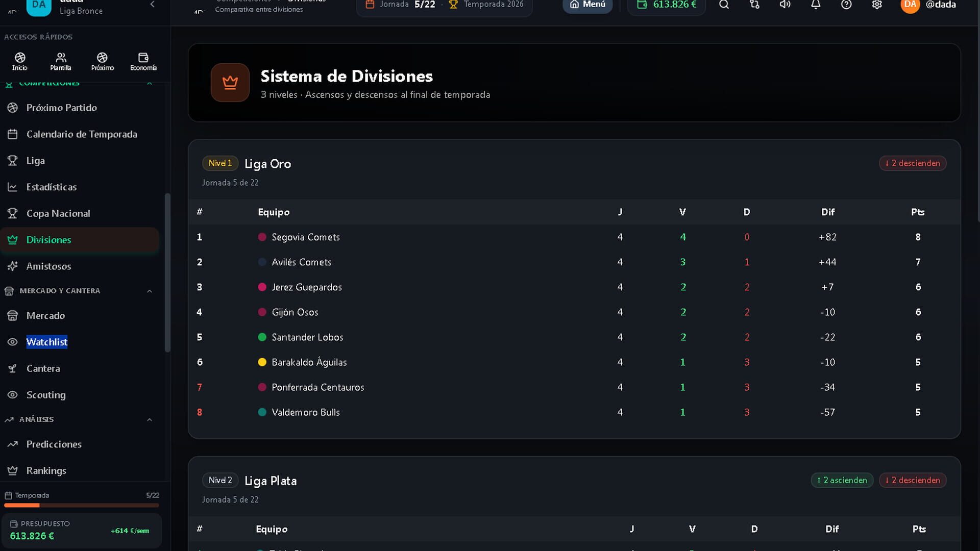Collapse the sidebar with the chevron arrow

152,5
